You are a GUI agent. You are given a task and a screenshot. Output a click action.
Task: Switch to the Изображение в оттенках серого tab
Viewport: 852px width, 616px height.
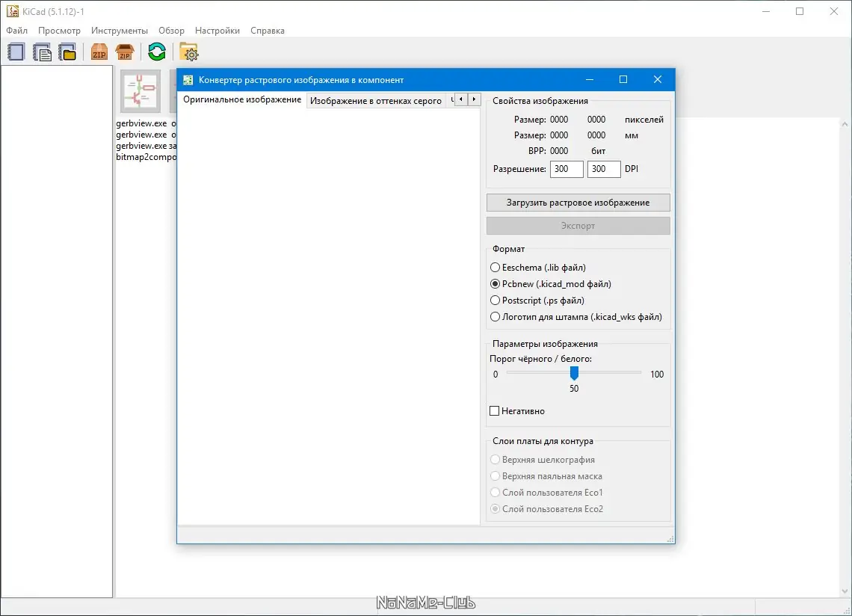click(x=376, y=101)
